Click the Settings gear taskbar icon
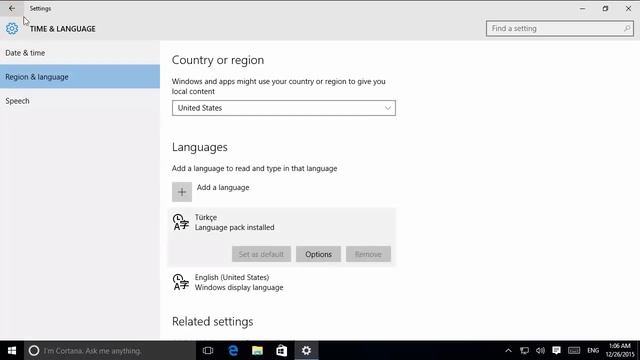Viewport: 640px width, 360px height. tap(306, 351)
